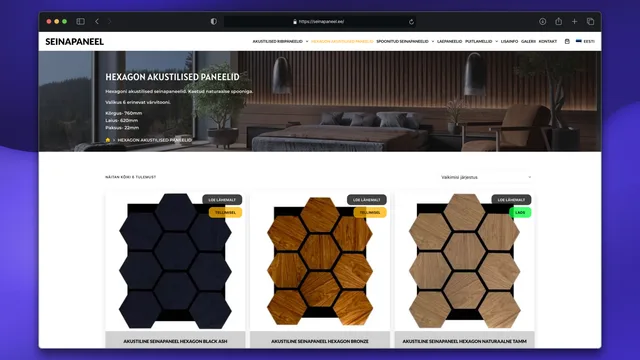Open the Kontakt menu item
Viewport: 640px width, 360px height.
tap(548, 41)
